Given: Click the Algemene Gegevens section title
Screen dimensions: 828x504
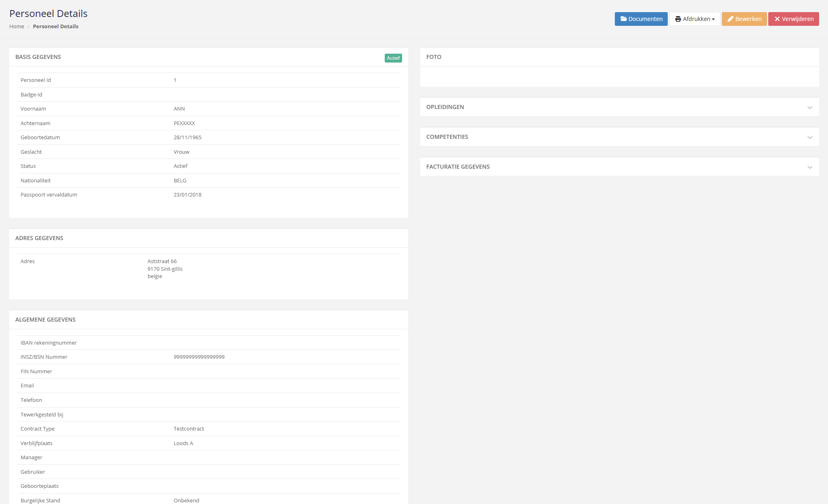Looking at the screenshot, I should coord(45,320).
